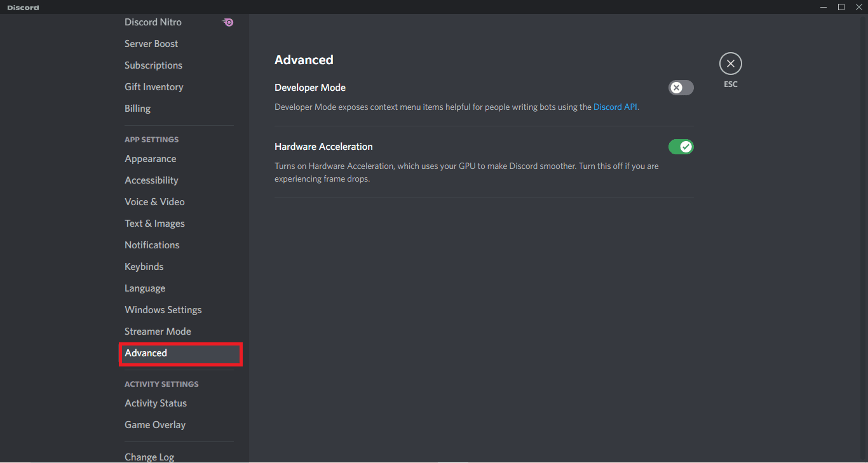The height and width of the screenshot is (463, 868).
Task: Click the checkmark inside the Hardware Acceleration toggle
Action: tap(685, 147)
